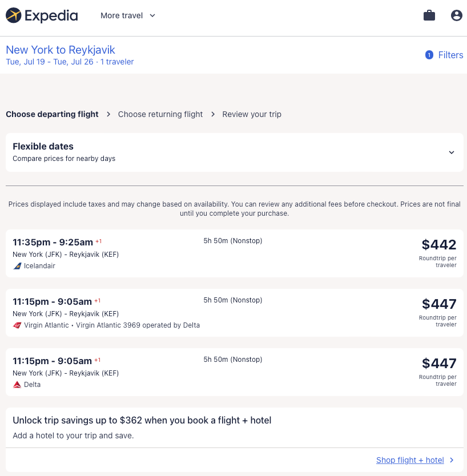
Task: Open the More travel dropdown
Action: point(128,15)
